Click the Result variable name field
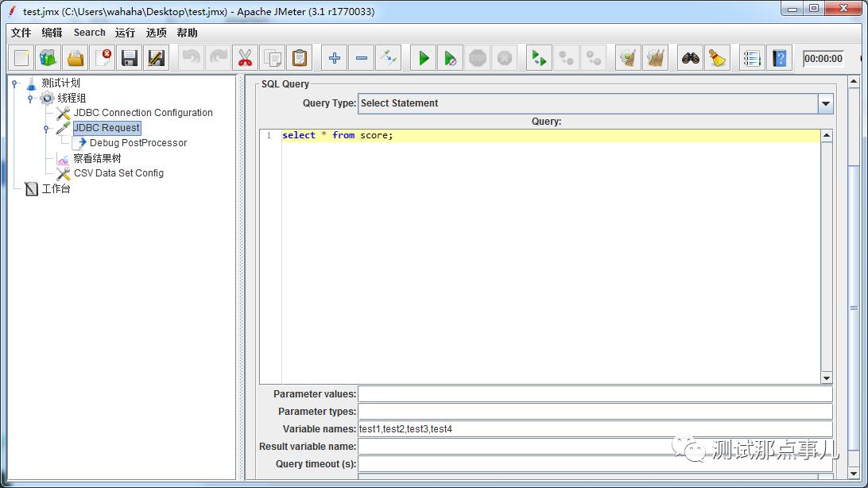Screen dimensions: 868x488 [x=595, y=447]
